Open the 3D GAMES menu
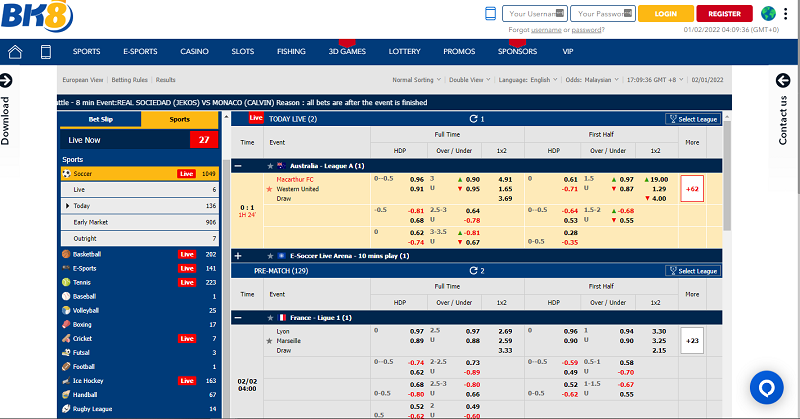The height and width of the screenshot is (419, 800). tap(347, 52)
